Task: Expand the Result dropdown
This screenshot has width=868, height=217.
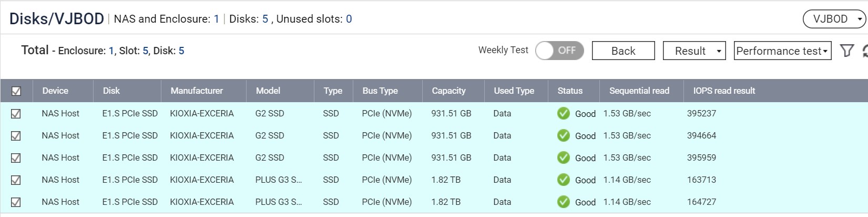Action: 694,51
